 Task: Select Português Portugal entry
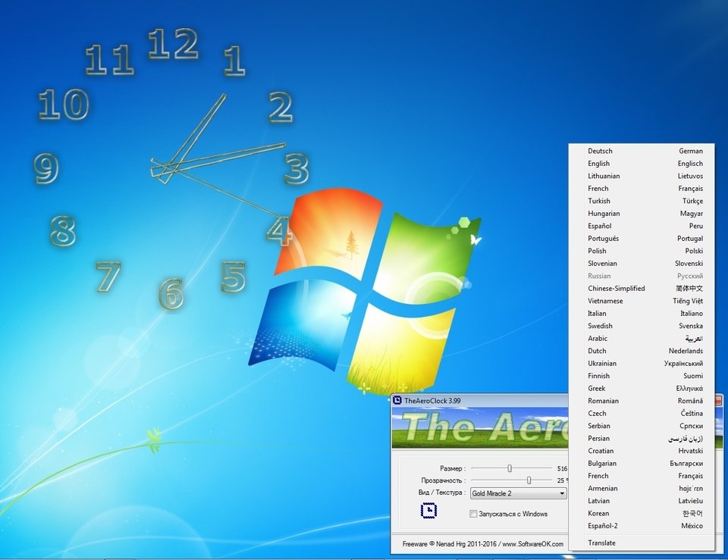point(642,239)
